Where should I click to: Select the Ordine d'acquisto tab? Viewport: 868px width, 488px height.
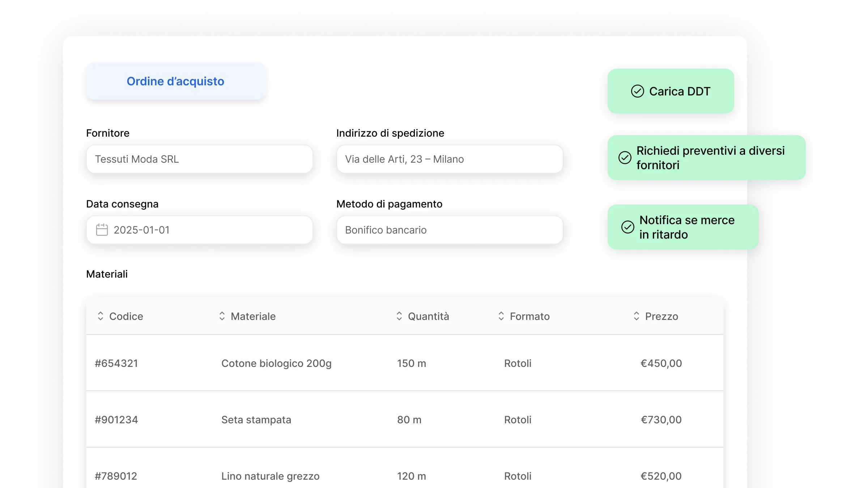point(175,81)
